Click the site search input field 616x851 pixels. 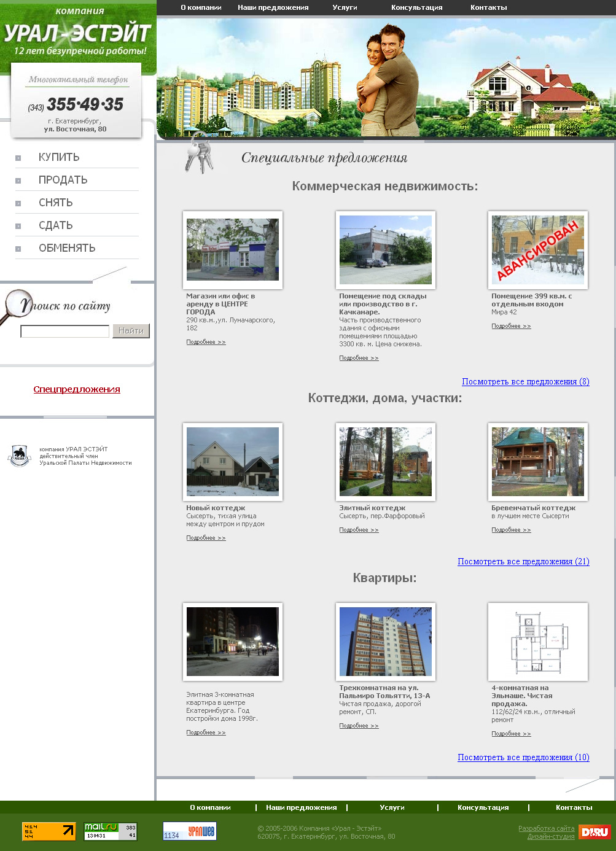pyautogui.click(x=65, y=332)
